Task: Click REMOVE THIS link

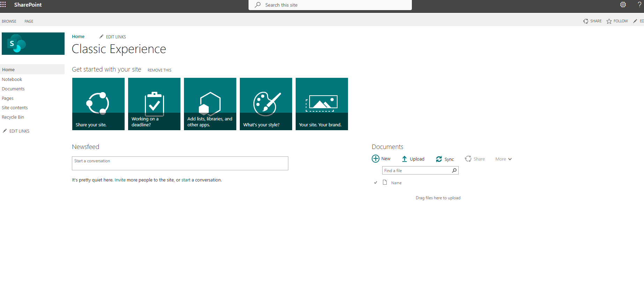Action: (160, 70)
